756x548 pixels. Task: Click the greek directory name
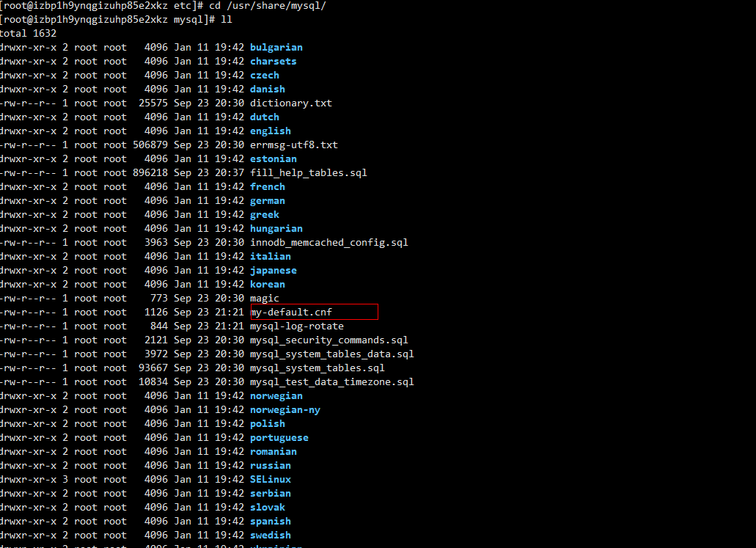[265, 215]
